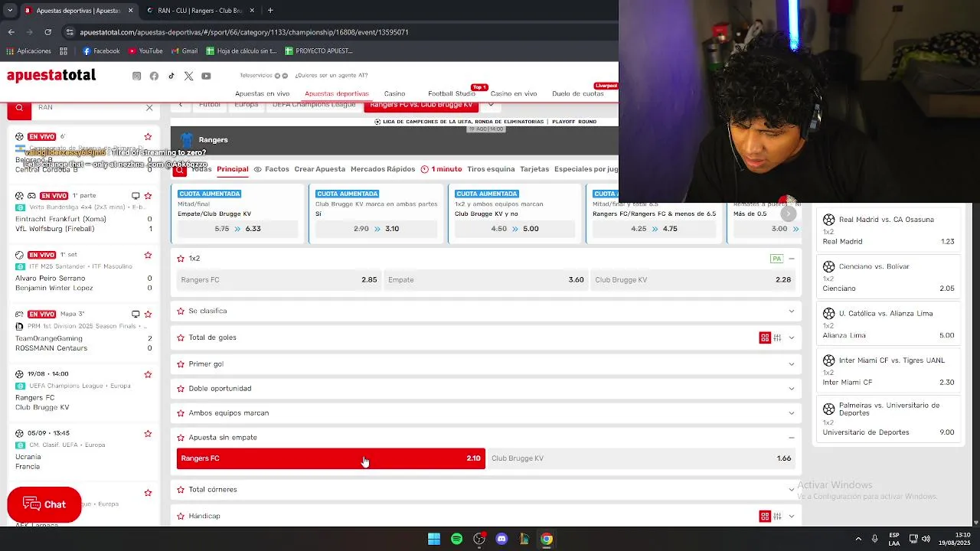Open Football Studio menu item
The height and width of the screenshot is (551, 980).
[x=452, y=93]
